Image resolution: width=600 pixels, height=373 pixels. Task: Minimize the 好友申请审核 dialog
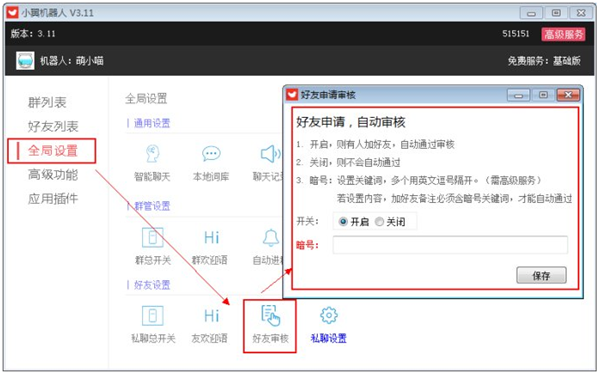click(518, 95)
